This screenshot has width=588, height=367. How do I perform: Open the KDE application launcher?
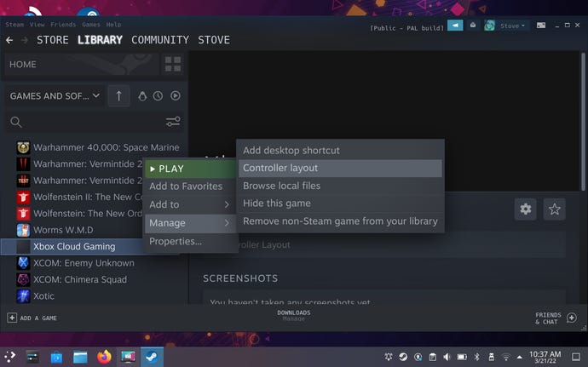tap(10, 357)
